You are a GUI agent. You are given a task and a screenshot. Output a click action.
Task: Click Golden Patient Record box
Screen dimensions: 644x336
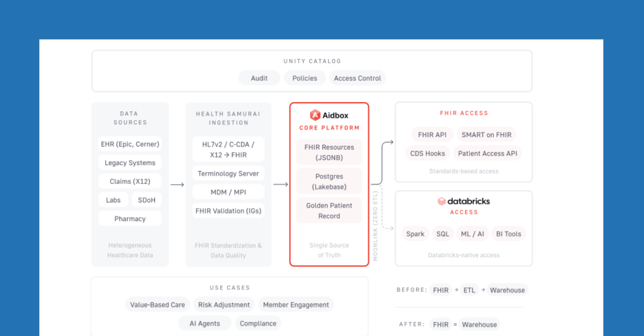[329, 210]
